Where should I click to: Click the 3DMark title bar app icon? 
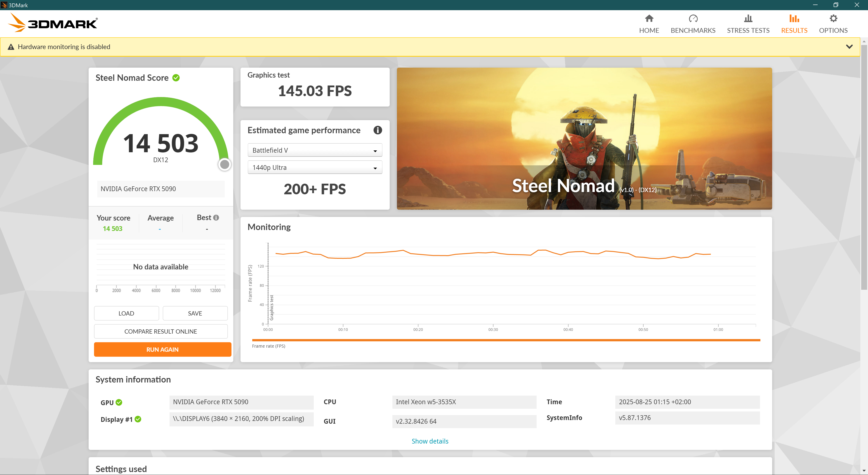pos(4,5)
